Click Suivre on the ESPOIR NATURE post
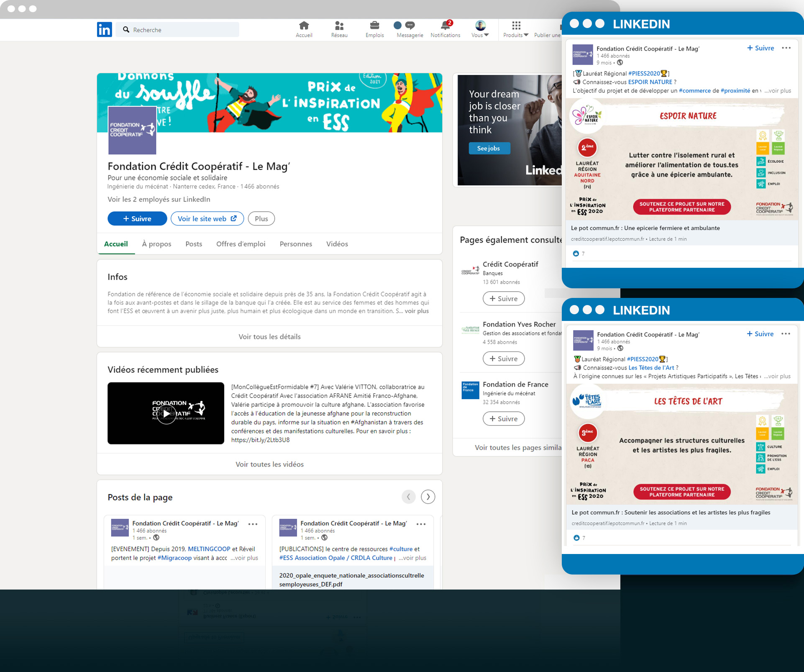Screen dimensions: 804x672 click(x=760, y=48)
